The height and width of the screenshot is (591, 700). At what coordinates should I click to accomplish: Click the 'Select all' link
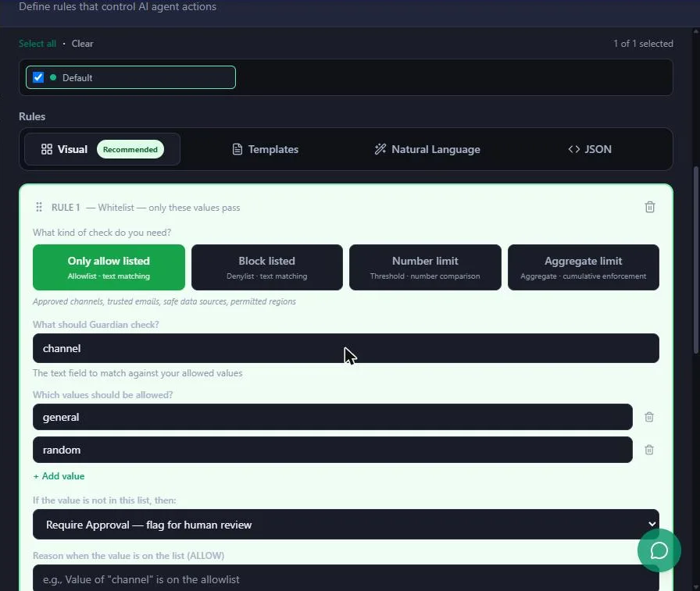coord(37,44)
